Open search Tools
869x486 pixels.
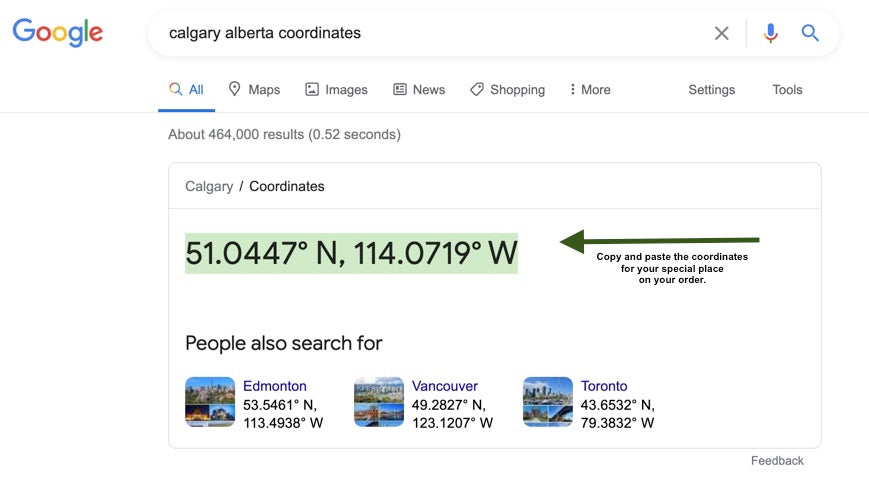[x=787, y=89]
